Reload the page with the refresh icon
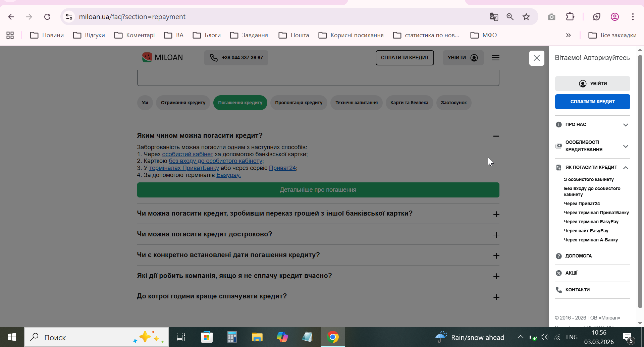Screen dimensions: 644x347 [x=47, y=17]
